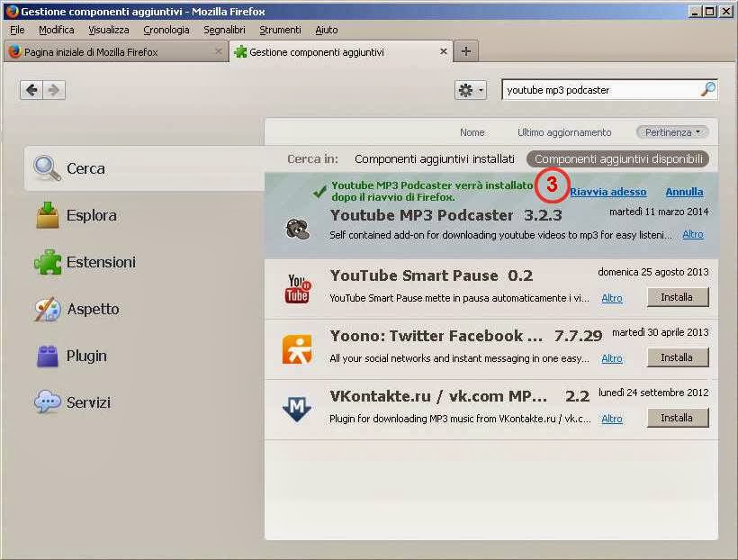Image resolution: width=738 pixels, height=560 pixels.
Task: Click the Riavvia adesso link
Action: (608, 192)
